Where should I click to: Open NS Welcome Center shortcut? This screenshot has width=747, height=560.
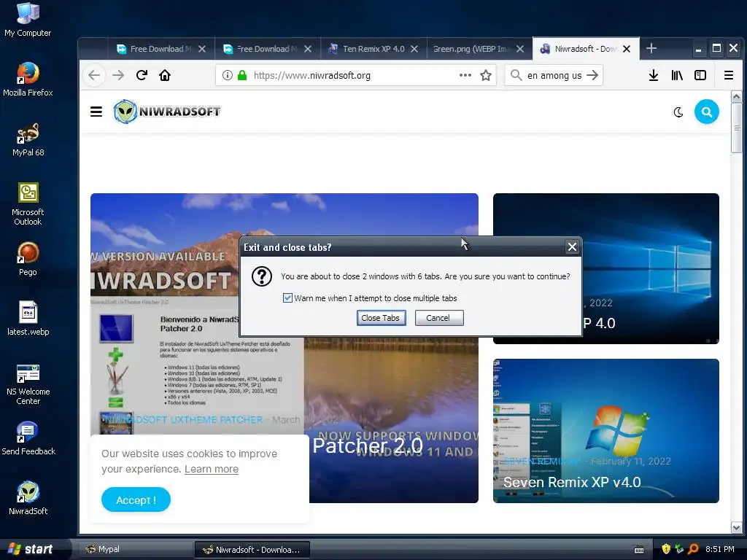point(28,384)
